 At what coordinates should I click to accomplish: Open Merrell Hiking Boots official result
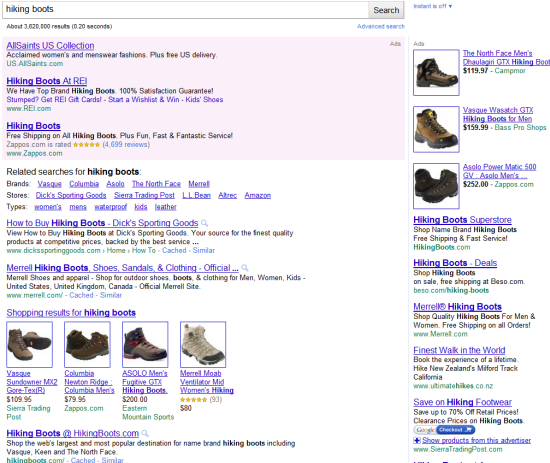[122, 268]
